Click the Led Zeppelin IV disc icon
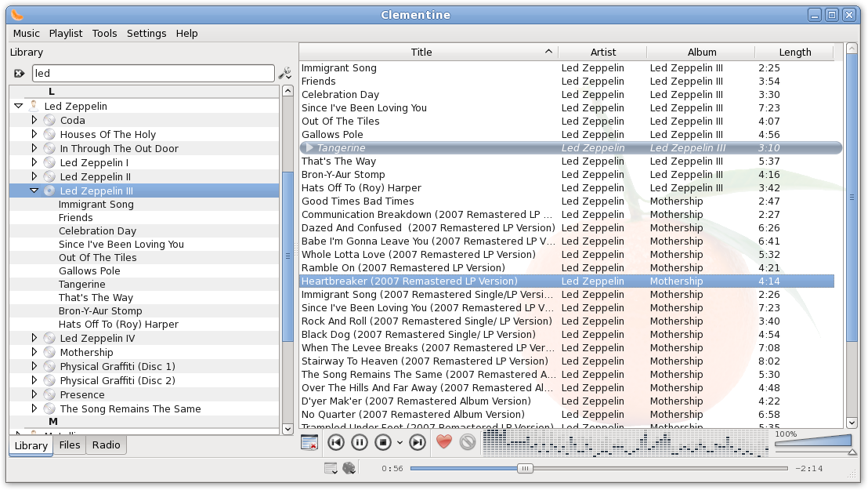The image size is (868, 490). point(49,338)
